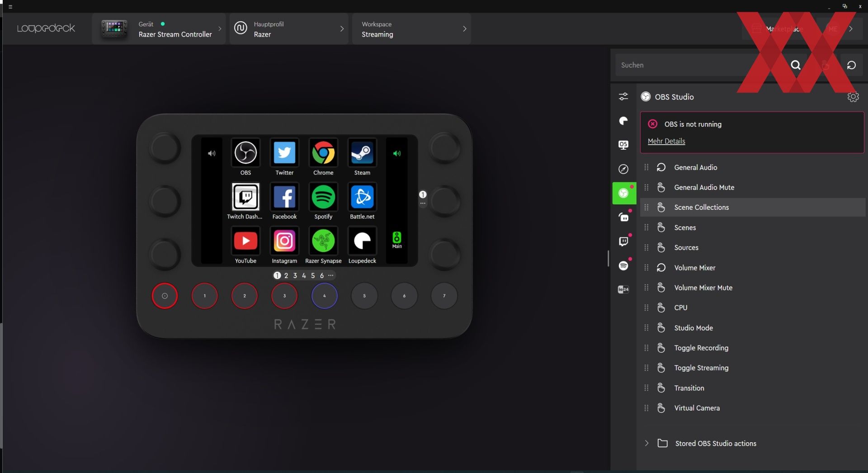Click the Main speaker icon on right strip
The width and height of the screenshot is (868, 473).
(397, 240)
